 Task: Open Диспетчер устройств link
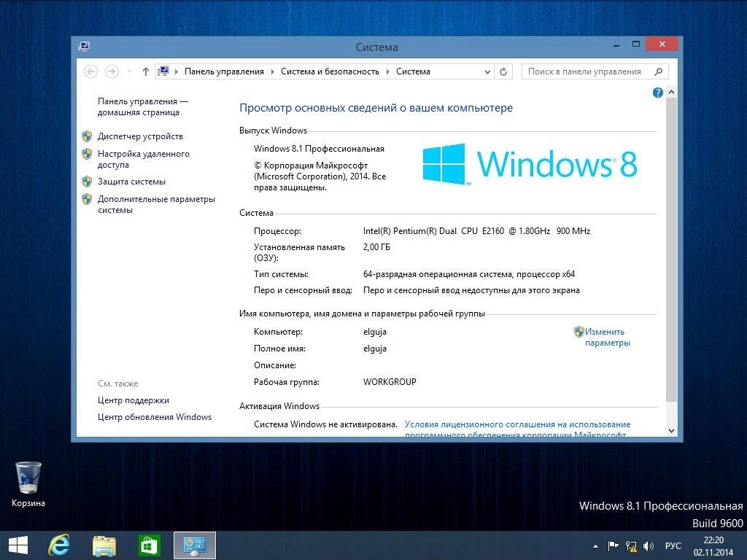(140, 136)
